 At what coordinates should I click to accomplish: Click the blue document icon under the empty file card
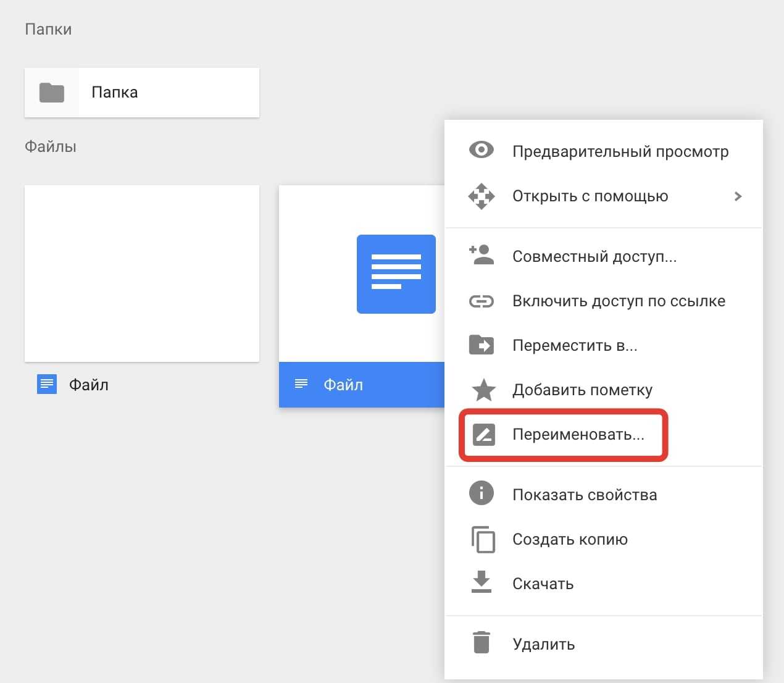point(47,384)
